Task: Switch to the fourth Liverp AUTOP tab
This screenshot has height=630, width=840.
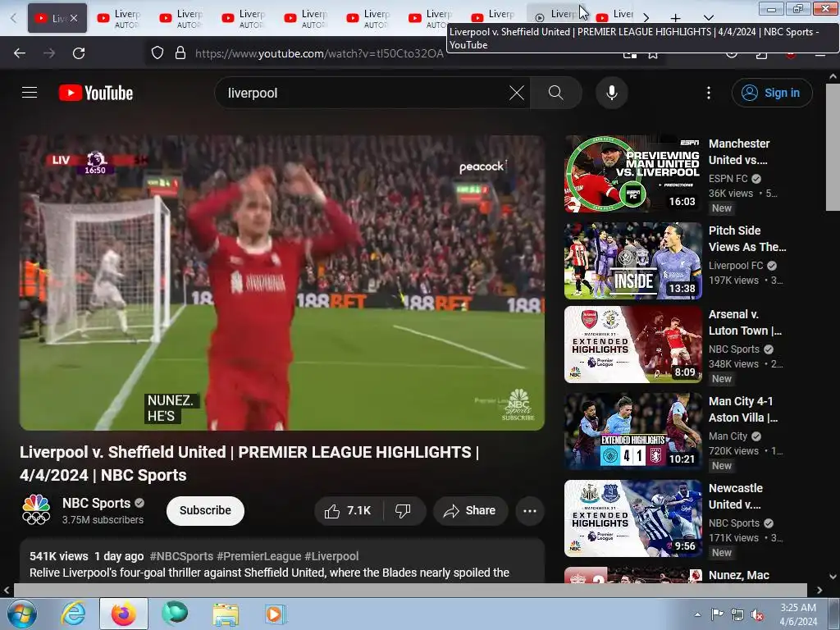Action: 244,18
